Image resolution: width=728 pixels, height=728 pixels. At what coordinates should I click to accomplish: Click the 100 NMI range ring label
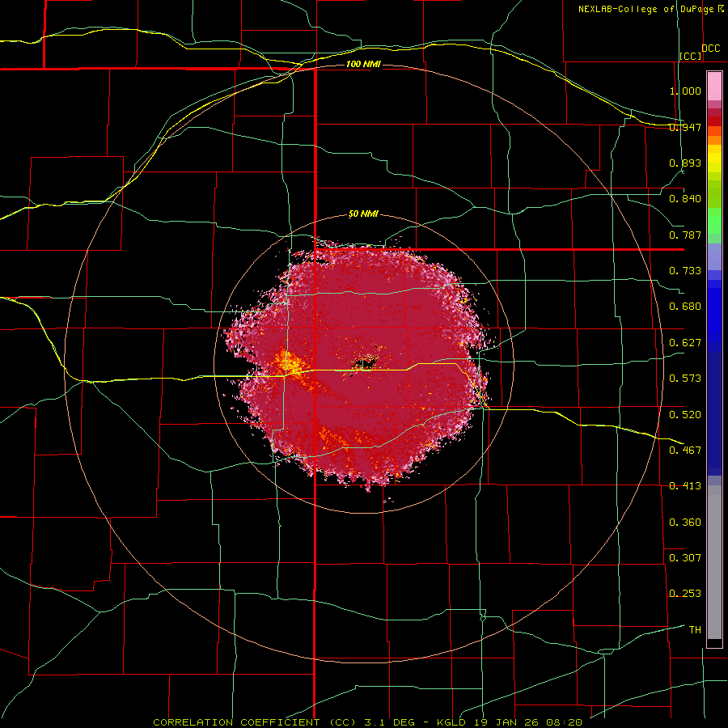363,64
